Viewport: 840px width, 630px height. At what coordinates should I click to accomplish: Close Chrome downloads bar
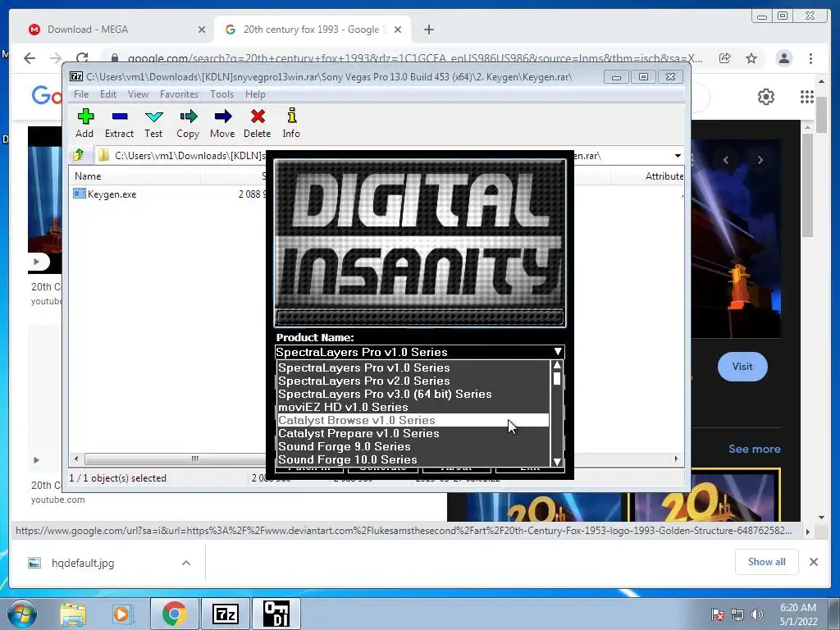tap(813, 562)
